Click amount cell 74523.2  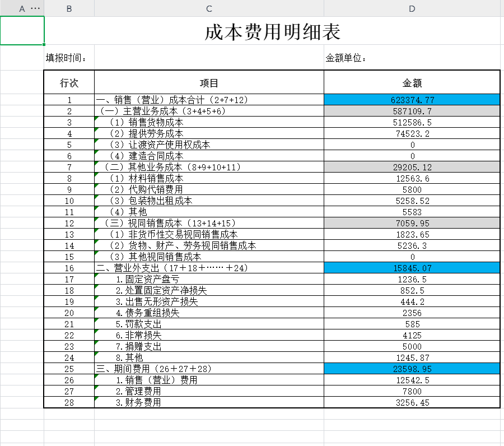click(x=412, y=133)
